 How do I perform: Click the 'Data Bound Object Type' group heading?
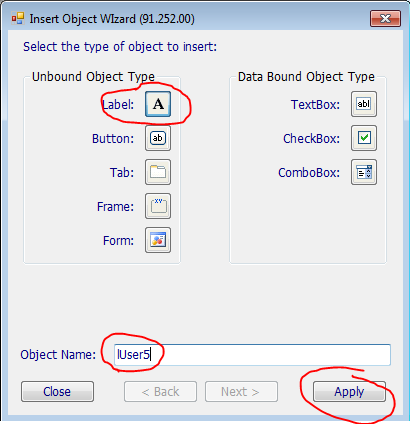click(x=306, y=77)
